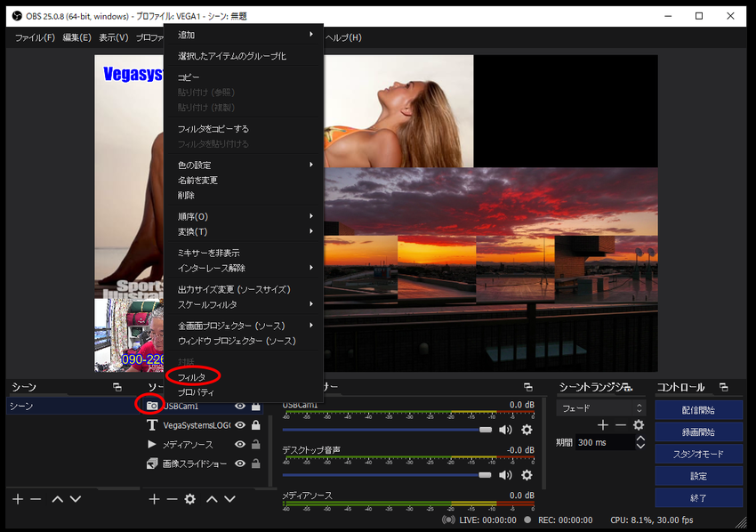Viewport: 756px width, 532px height.
Task: Toggle visibility of VegaSystemsLOGO source
Action: pos(239,425)
